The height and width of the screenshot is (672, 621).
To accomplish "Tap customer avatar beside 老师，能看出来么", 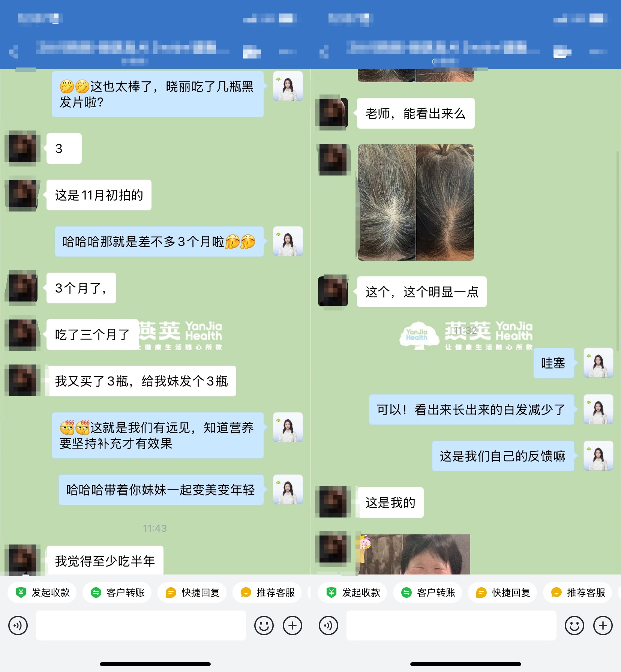I will tap(333, 113).
